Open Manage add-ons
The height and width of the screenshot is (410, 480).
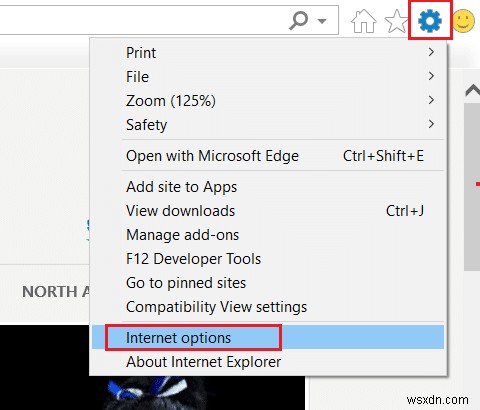coord(268,235)
